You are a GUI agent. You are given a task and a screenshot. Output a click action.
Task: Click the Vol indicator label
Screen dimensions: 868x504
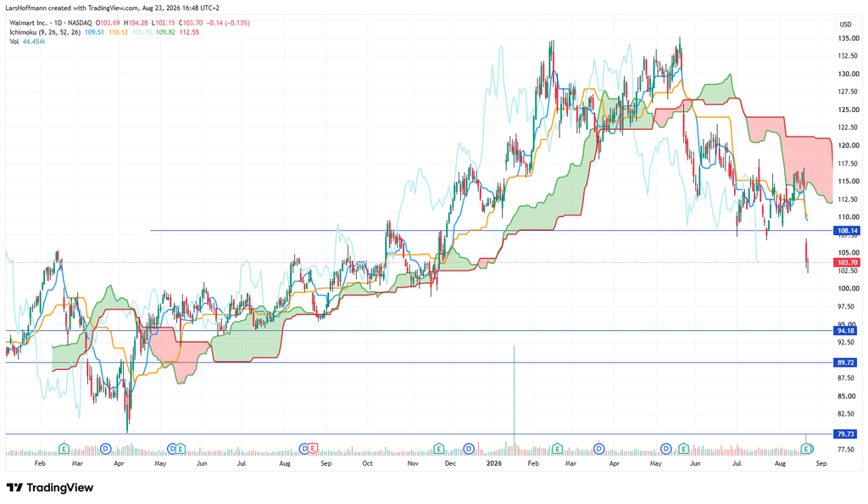click(14, 42)
